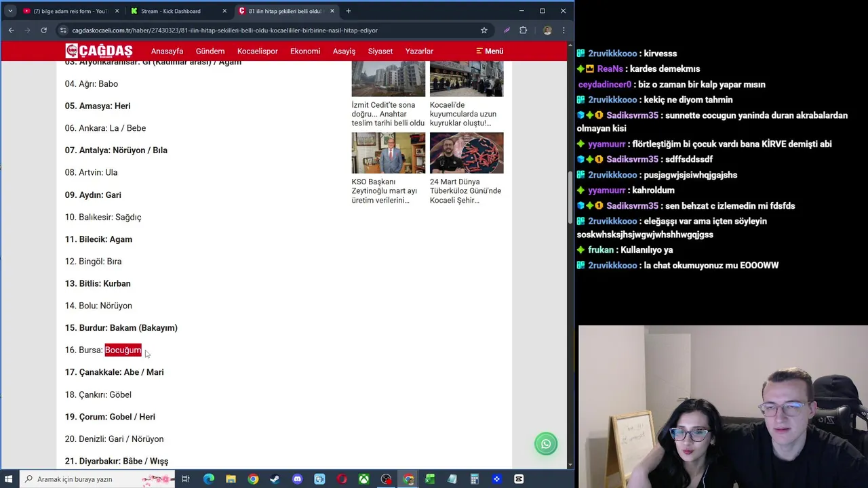Open the Gündem section
868x488 pixels.
tap(210, 51)
